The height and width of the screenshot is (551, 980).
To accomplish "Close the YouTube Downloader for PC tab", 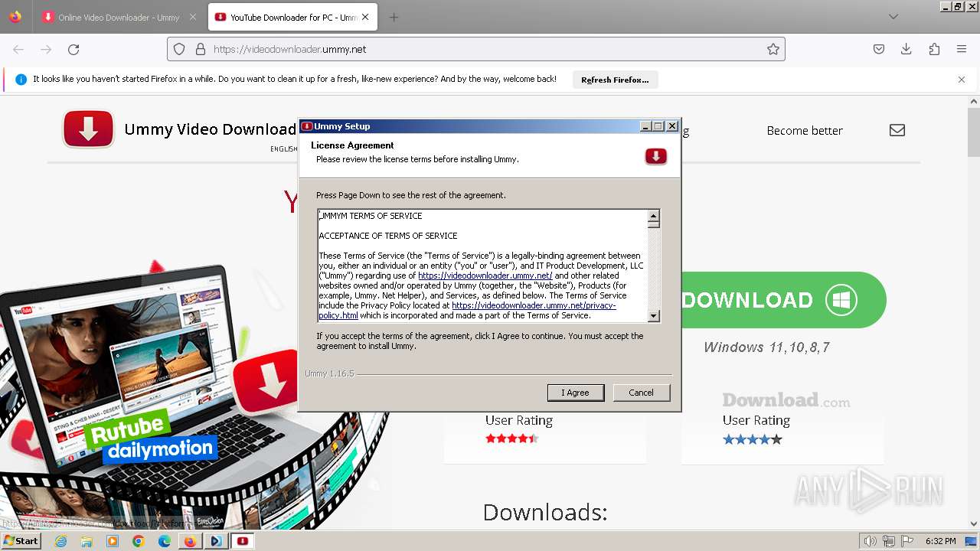I will tap(366, 17).
